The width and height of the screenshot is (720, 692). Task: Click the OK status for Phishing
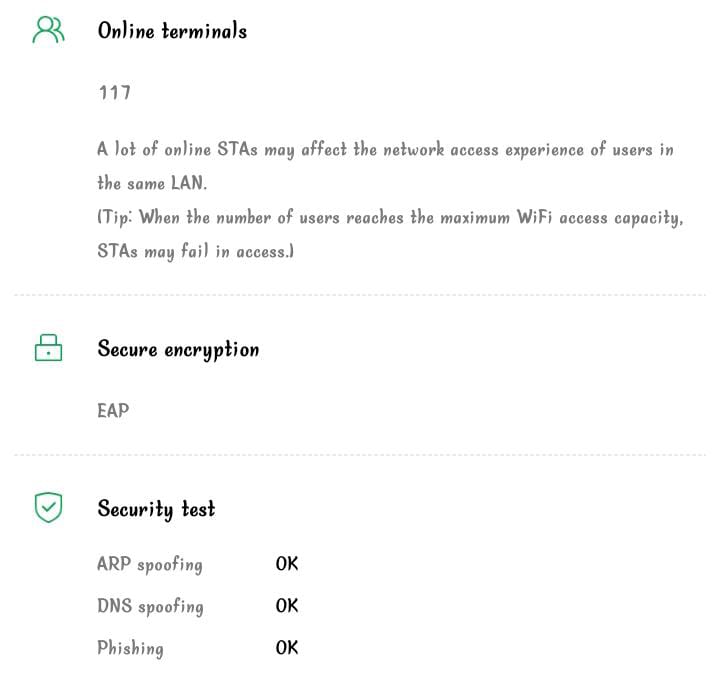(x=287, y=648)
